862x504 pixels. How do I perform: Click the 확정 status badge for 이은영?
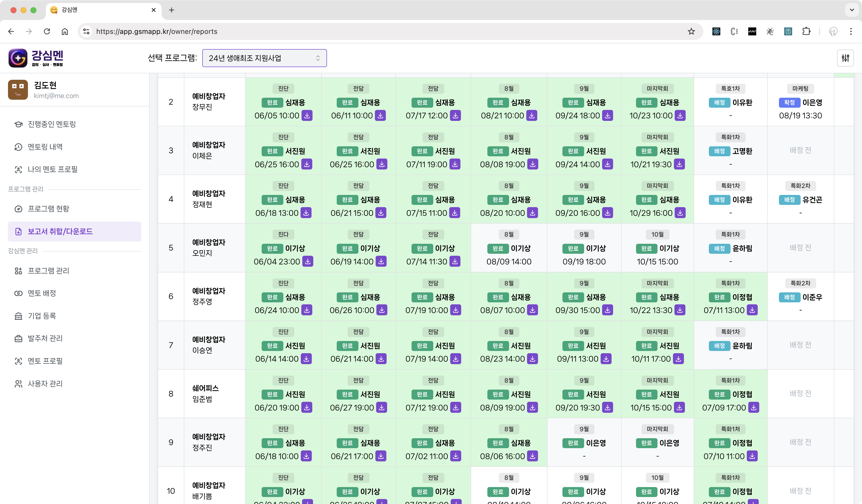[790, 103]
